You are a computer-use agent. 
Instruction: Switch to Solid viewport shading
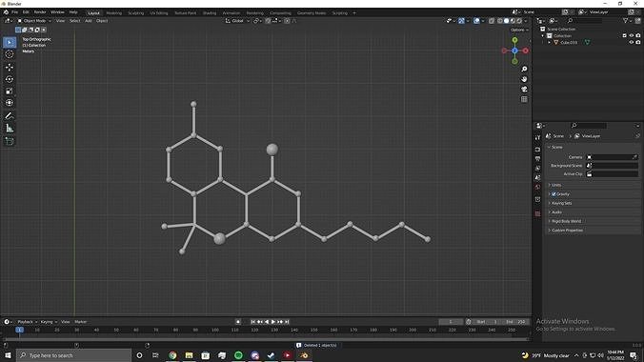tap(507, 21)
